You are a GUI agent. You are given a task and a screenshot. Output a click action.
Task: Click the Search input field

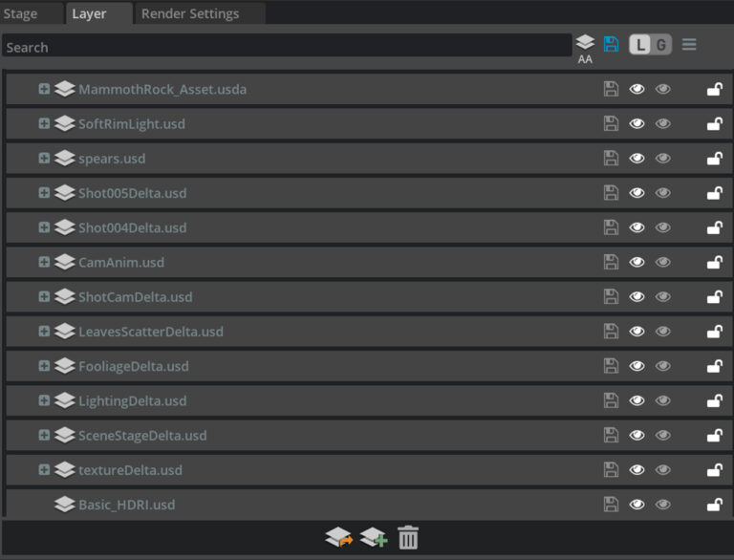point(287,47)
